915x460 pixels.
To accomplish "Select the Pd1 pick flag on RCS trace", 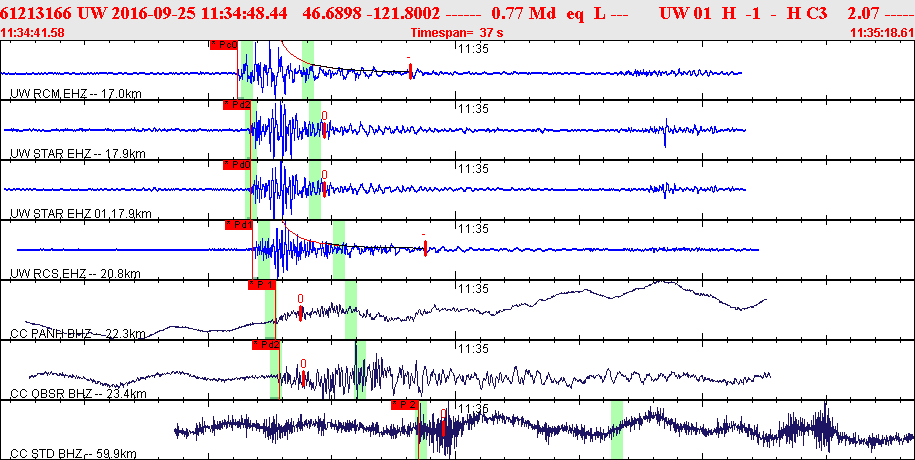I will (x=239, y=225).
